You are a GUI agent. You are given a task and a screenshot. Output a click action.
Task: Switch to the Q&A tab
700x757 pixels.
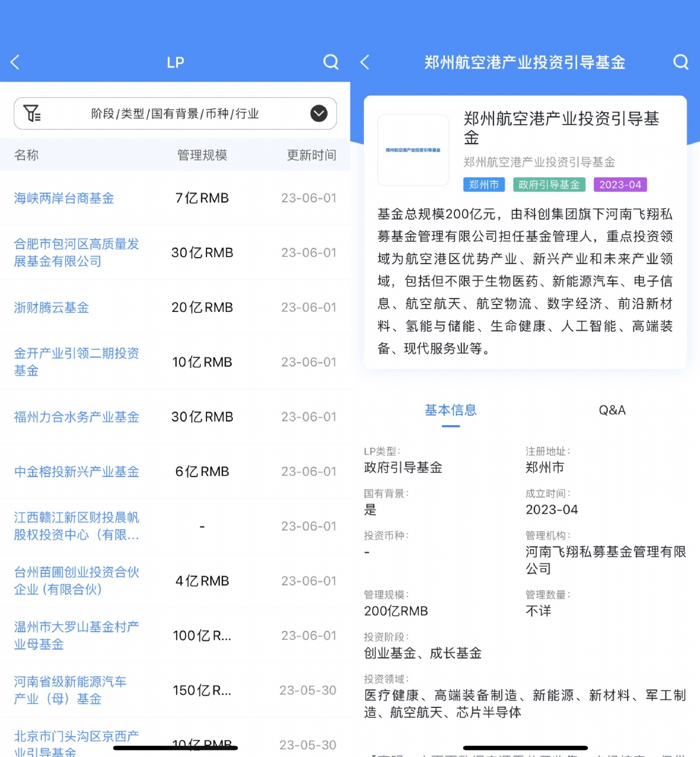point(611,410)
